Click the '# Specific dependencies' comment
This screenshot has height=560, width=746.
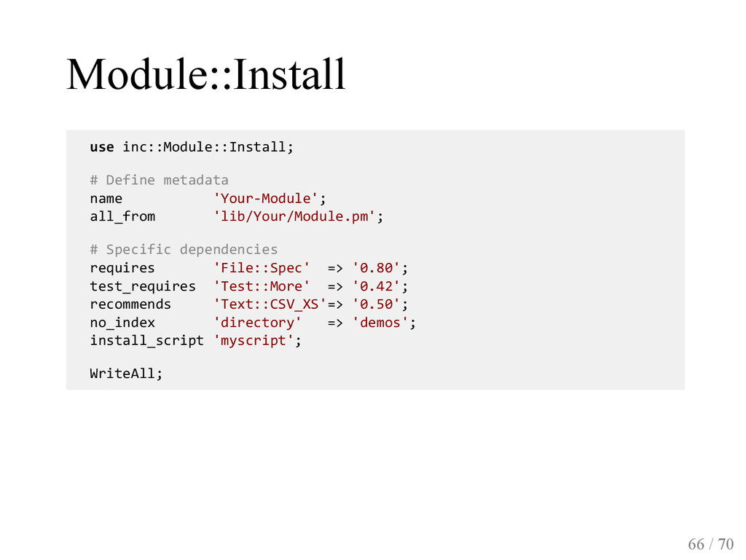pos(184,249)
